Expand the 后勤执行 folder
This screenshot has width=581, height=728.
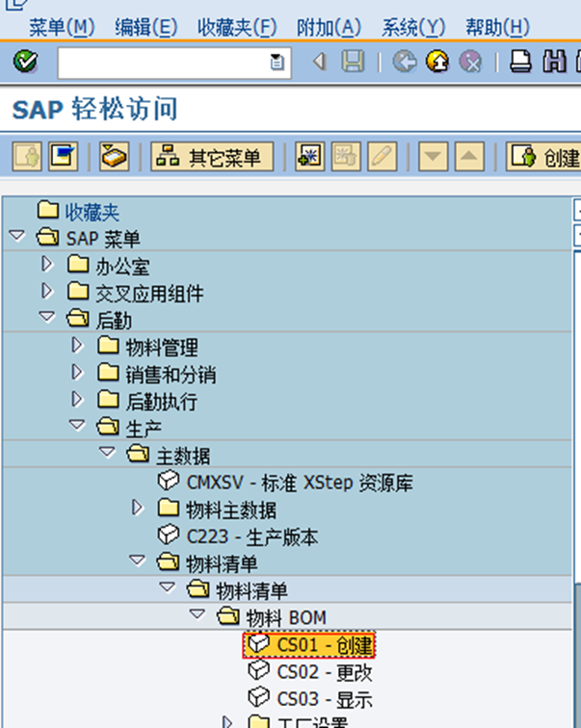coord(77,400)
